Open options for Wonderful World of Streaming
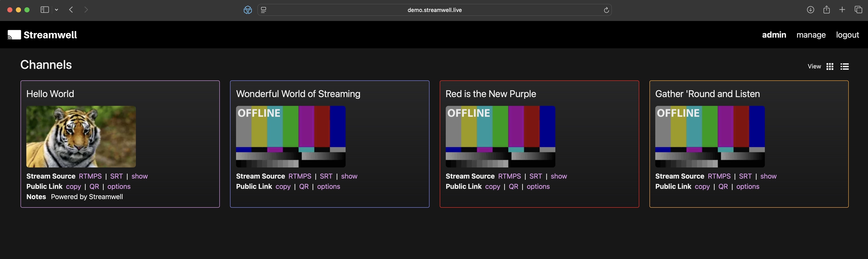 (328, 186)
